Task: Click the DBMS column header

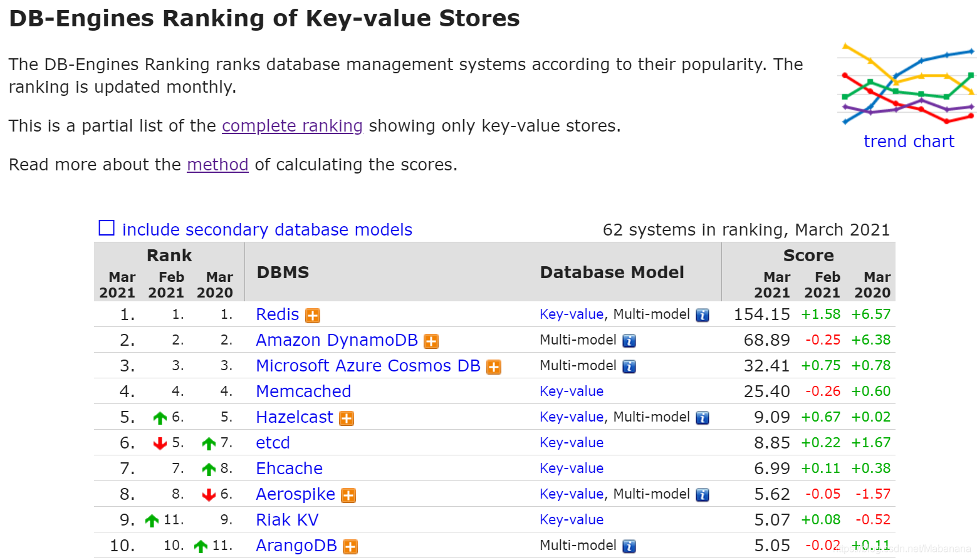Action: point(283,272)
